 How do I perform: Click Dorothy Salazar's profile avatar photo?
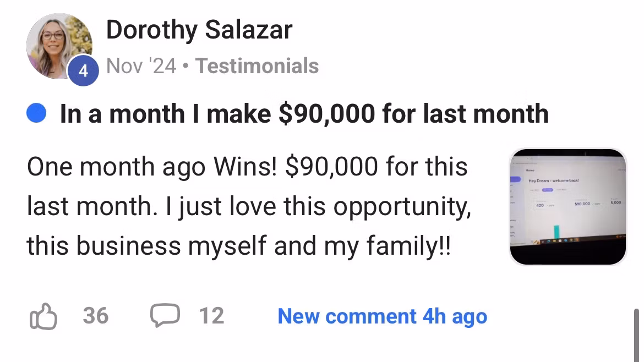57,44
